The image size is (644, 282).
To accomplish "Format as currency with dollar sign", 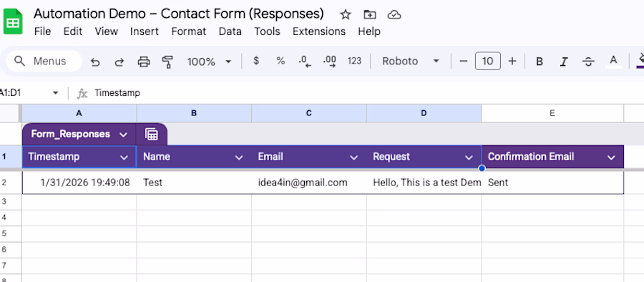I will pos(256,61).
